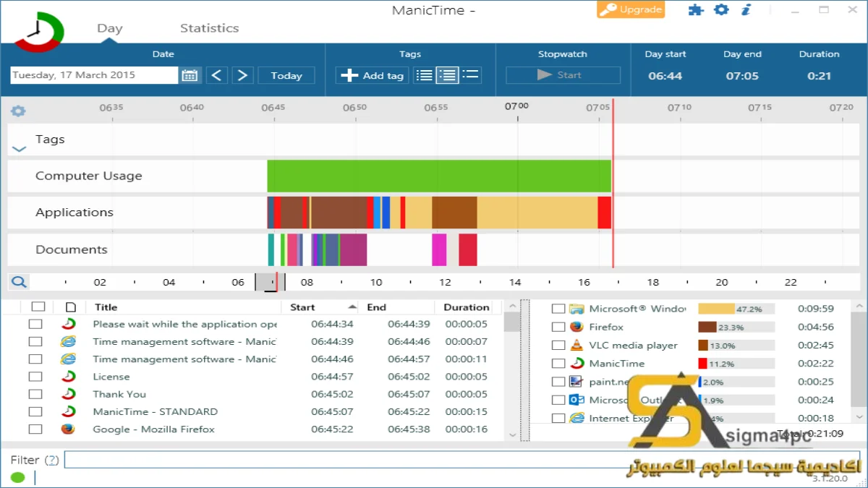Open settings gear in title bar
Image resolution: width=868 pixels, height=488 pixels.
pyautogui.click(x=721, y=10)
